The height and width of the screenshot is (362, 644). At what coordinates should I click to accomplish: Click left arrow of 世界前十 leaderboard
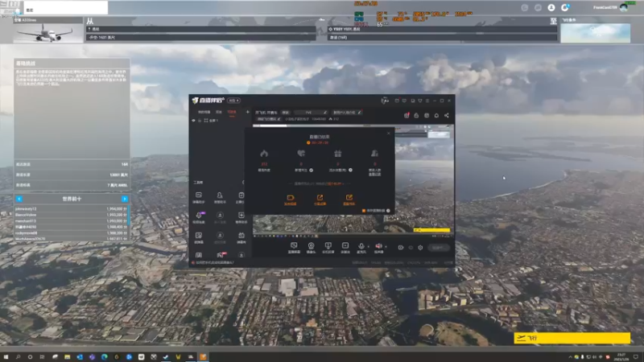tap(19, 199)
